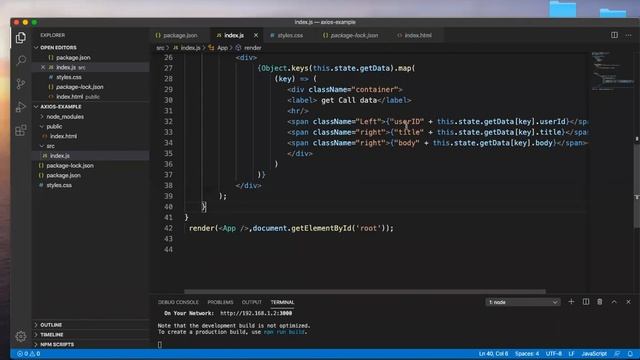Open the Problems panel tab
Viewport: 640px width, 360px height.
point(220,302)
